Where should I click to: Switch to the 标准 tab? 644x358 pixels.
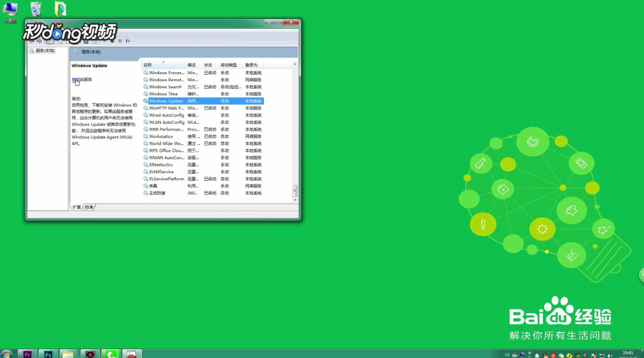pyautogui.click(x=89, y=207)
